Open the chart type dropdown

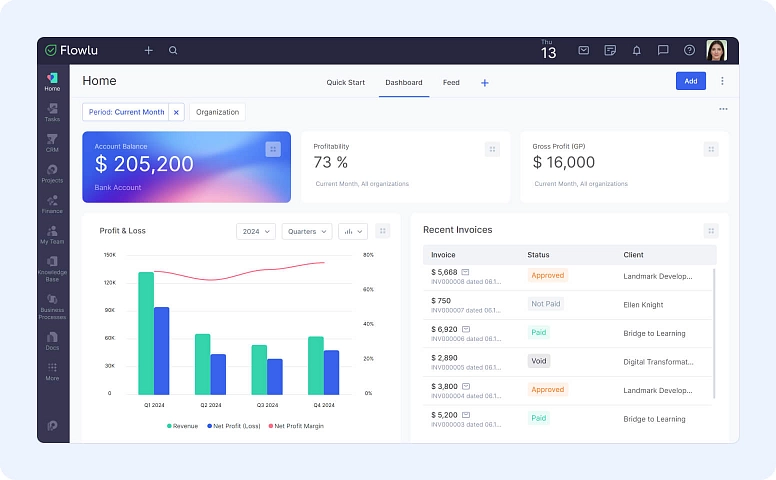tap(353, 231)
